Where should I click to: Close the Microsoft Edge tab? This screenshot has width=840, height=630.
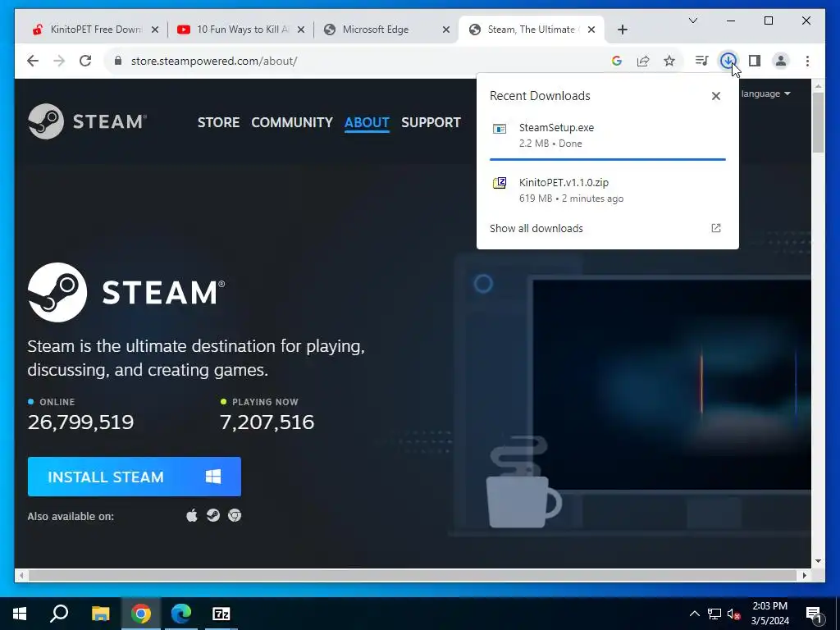(x=445, y=30)
